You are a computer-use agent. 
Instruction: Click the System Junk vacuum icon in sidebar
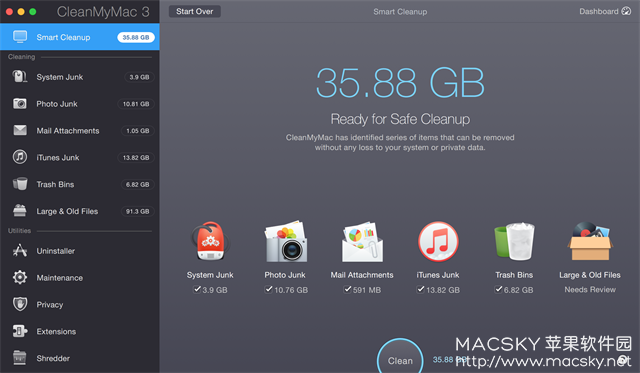tap(19, 76)
